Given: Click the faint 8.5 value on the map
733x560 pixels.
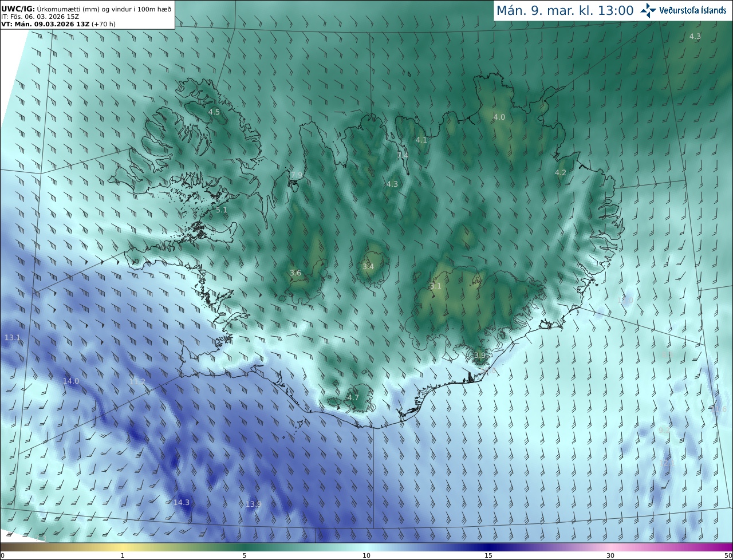Looking at the screenshot, I should [668, 355].
